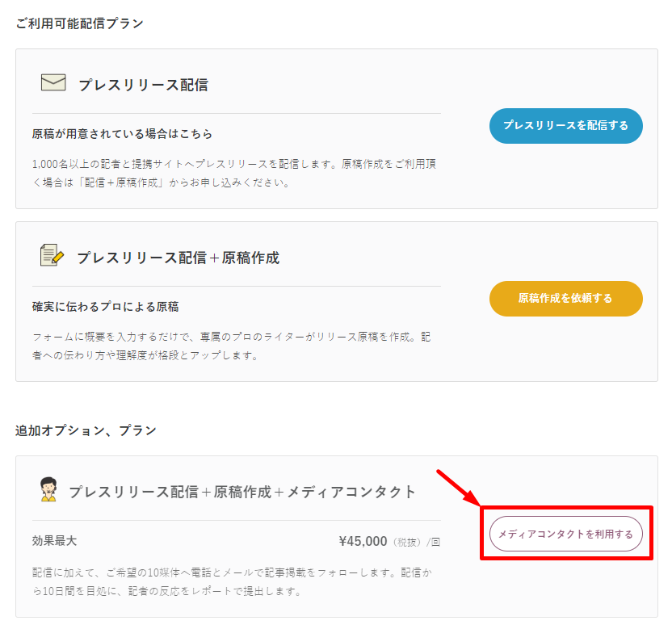
Task: Click the red arrow annotation
Action: coord(458,488)
